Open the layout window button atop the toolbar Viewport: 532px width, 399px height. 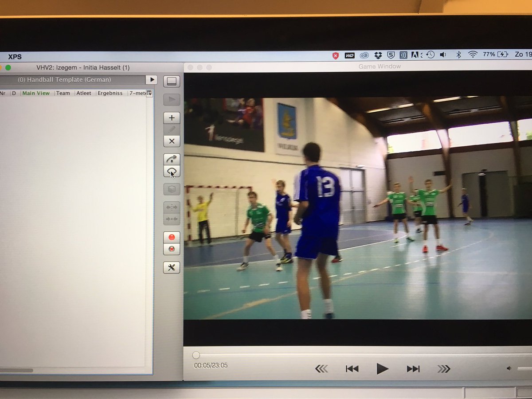tap(172, 82)
